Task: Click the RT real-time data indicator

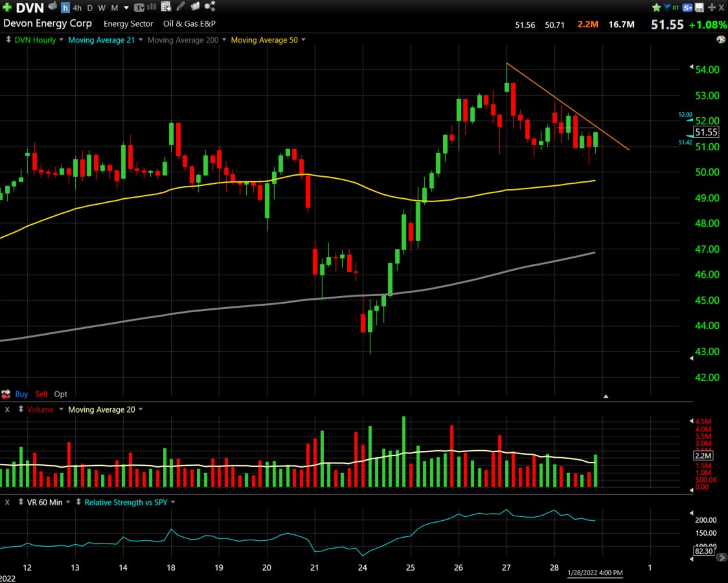Action: [676, 7]
